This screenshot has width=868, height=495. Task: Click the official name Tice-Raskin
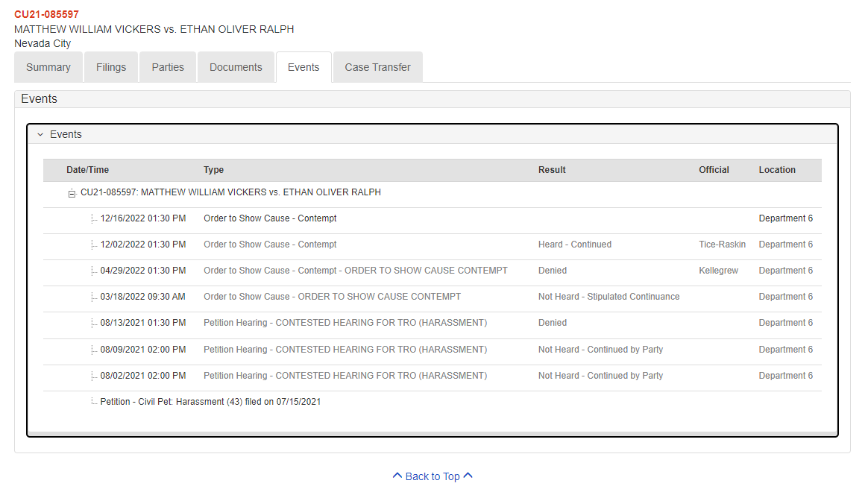click(722, 245)
